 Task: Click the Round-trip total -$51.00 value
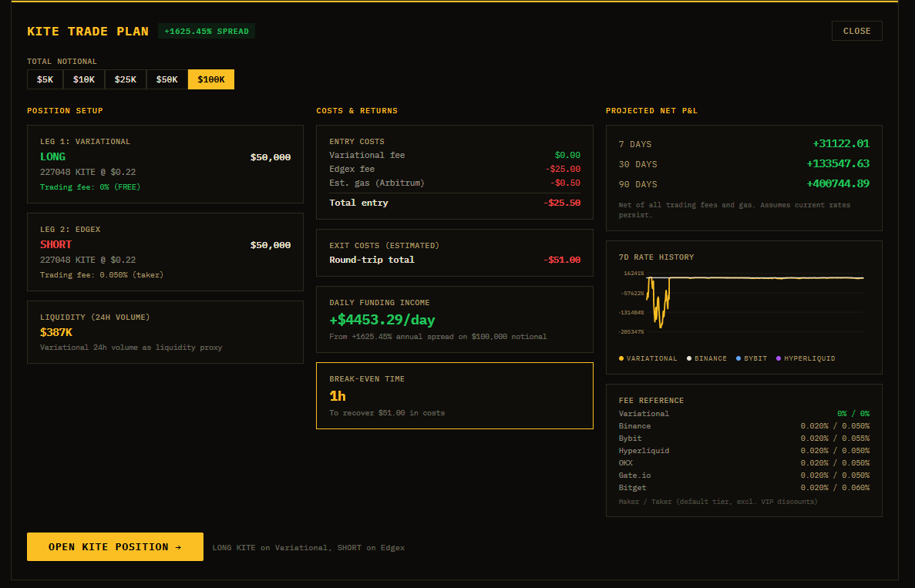pos(562,260)
